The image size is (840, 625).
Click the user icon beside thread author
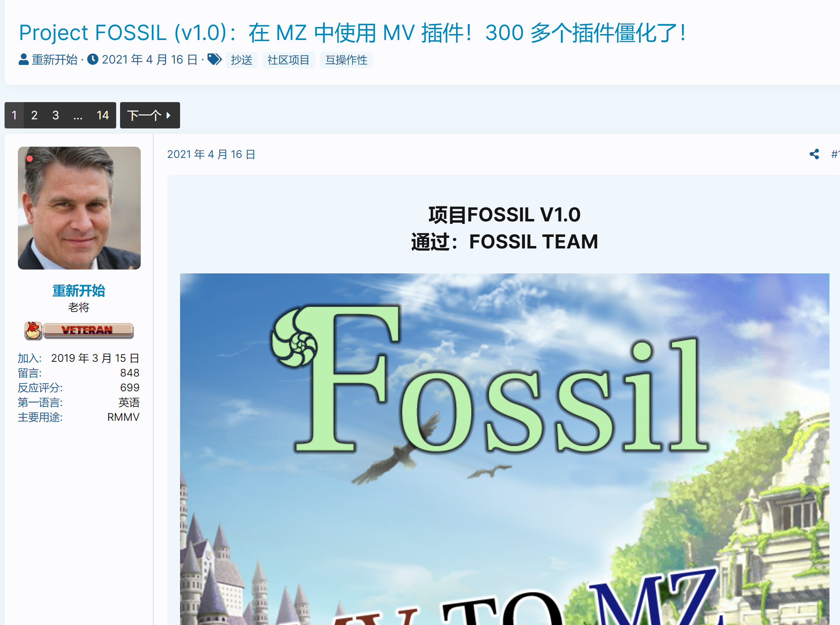(24, 59)
